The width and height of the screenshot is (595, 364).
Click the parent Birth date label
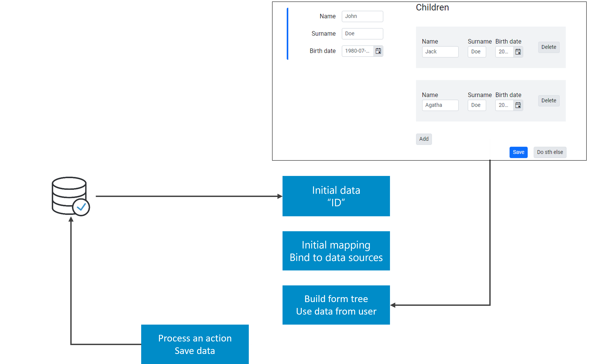point(323,51)
